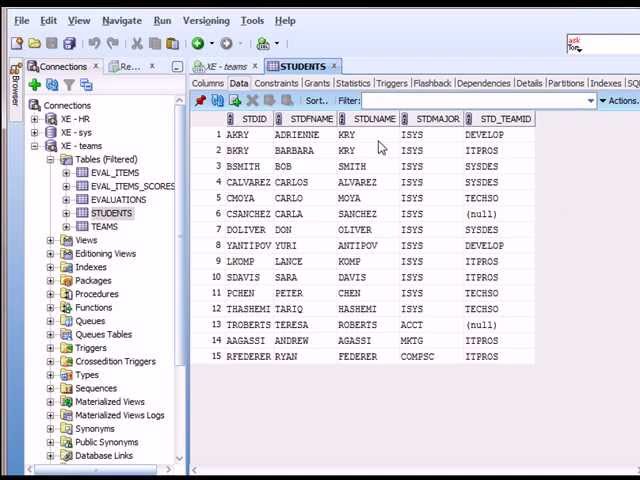Click the green New Connection plus icon
Viewport: 640px width, 480px height.
(35, 85)
